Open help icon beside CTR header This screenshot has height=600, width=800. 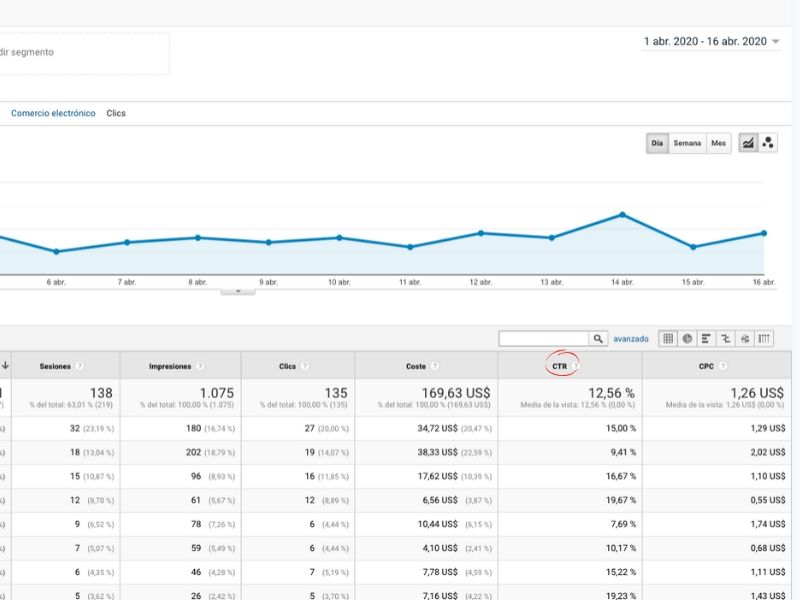(575, 366)
